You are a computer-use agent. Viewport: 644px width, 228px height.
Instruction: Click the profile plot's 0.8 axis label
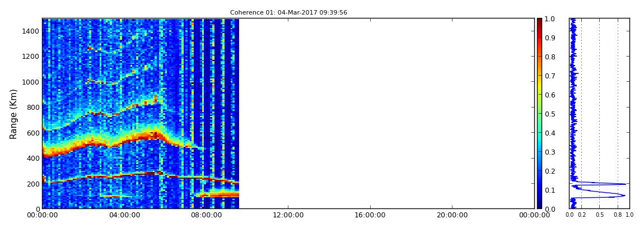pos(618,215)
